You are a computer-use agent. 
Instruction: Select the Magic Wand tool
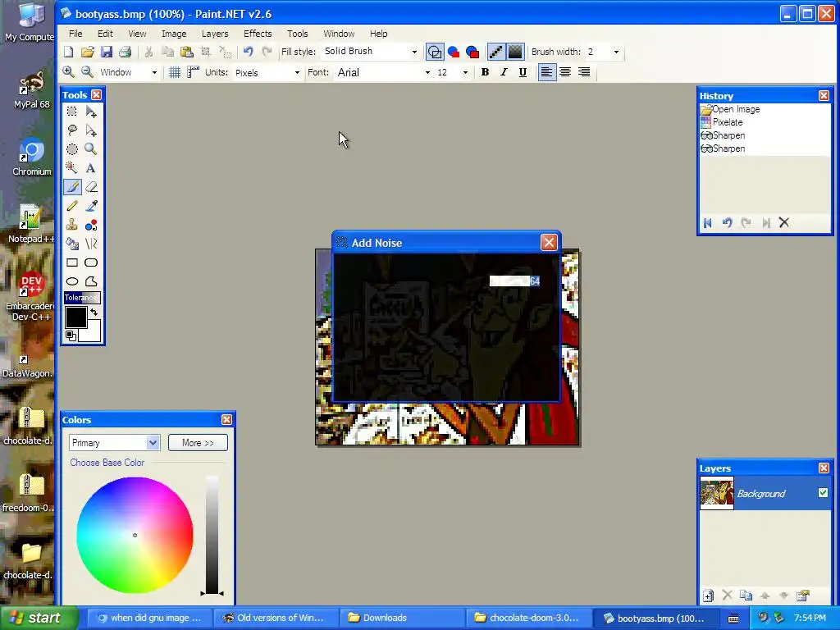72,167
